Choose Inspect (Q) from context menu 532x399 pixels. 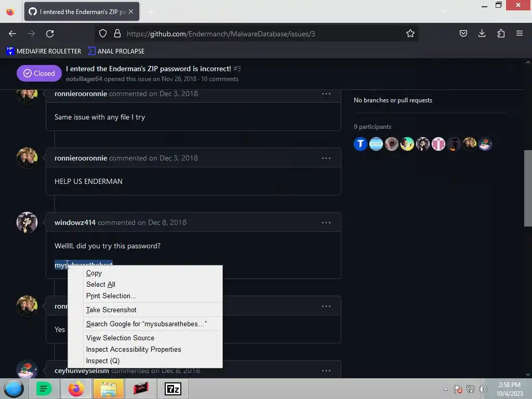click(x=145, y=361)
